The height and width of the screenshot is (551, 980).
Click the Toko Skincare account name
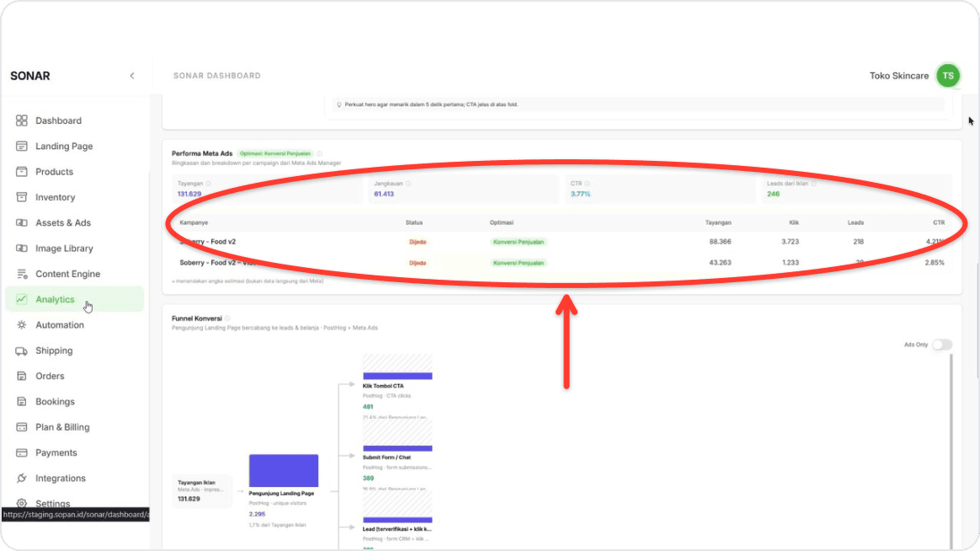(898, 76)
